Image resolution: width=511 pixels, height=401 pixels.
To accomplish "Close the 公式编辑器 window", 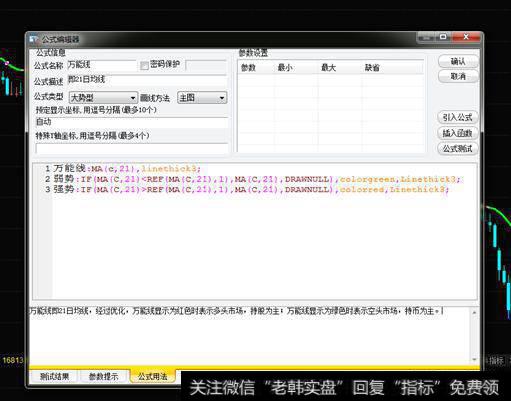I will point(466,37).
